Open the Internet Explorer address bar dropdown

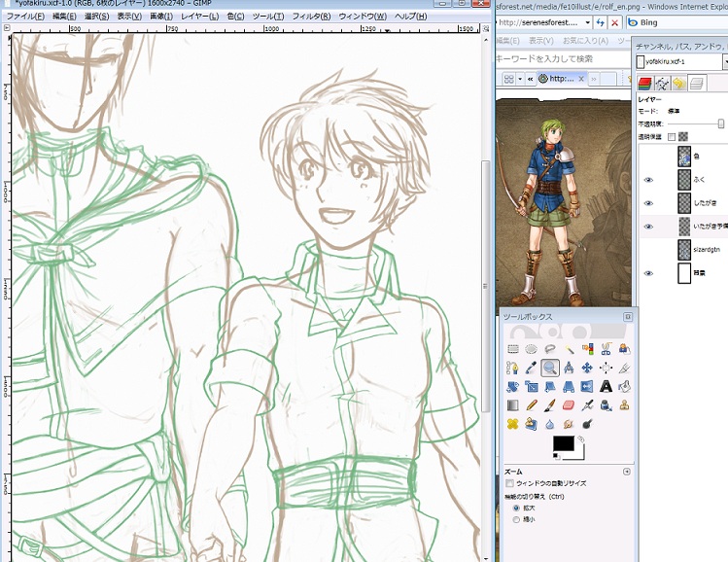click(587, 22)
